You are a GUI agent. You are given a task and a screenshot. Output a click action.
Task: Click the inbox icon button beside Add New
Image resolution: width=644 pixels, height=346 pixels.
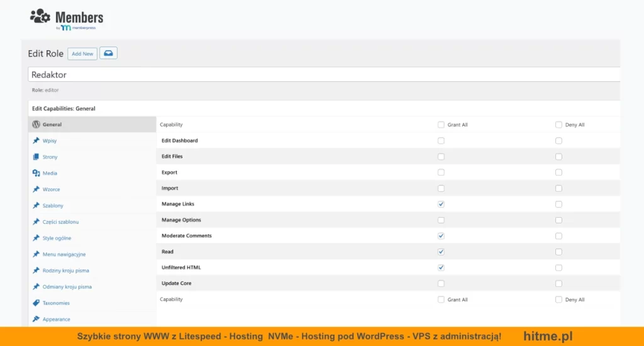pyautogui.click(x=108, y=53)
